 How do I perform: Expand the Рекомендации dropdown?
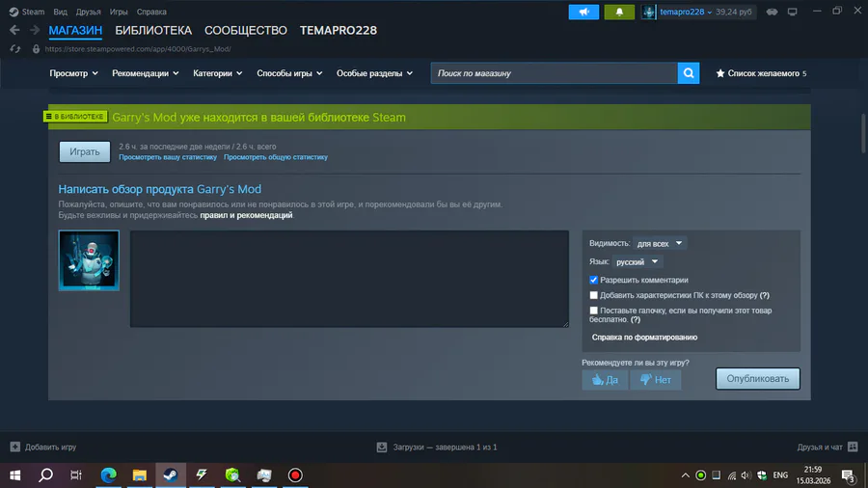point(145,73)
